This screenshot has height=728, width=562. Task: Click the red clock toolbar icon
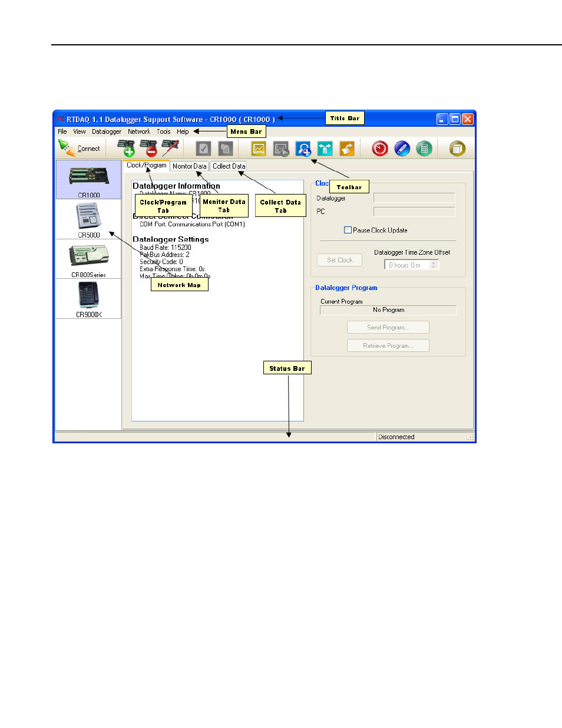[x=380, y=149]
